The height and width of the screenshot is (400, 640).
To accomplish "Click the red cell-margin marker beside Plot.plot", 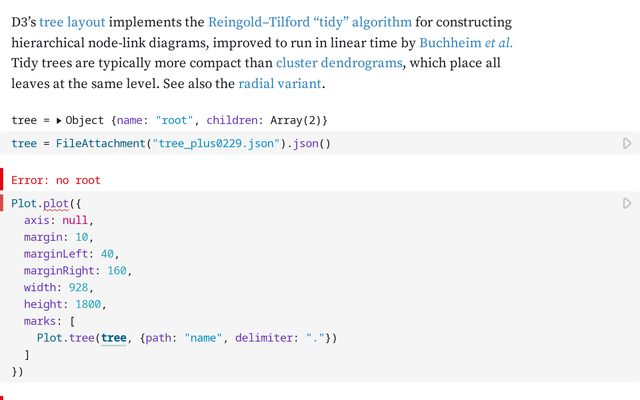I will pyautogui.click(x=2, y=203).
